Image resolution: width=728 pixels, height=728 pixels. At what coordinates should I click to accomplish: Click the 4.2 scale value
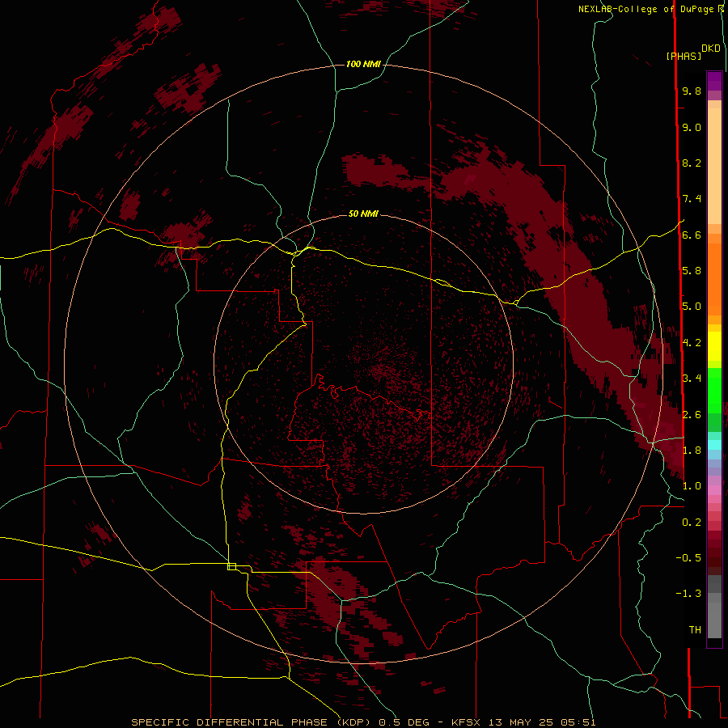[692, 343]
